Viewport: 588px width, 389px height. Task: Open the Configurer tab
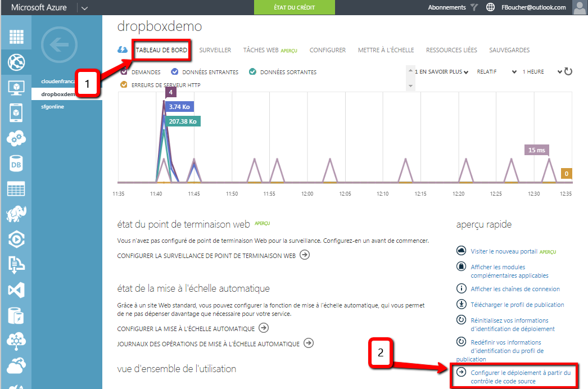(x=327, y=50)
